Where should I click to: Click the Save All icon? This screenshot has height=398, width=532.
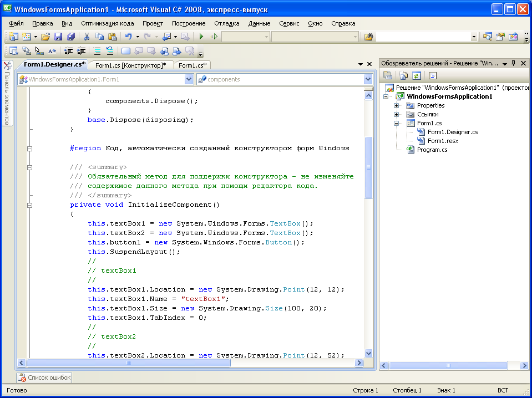click(71, 37)
